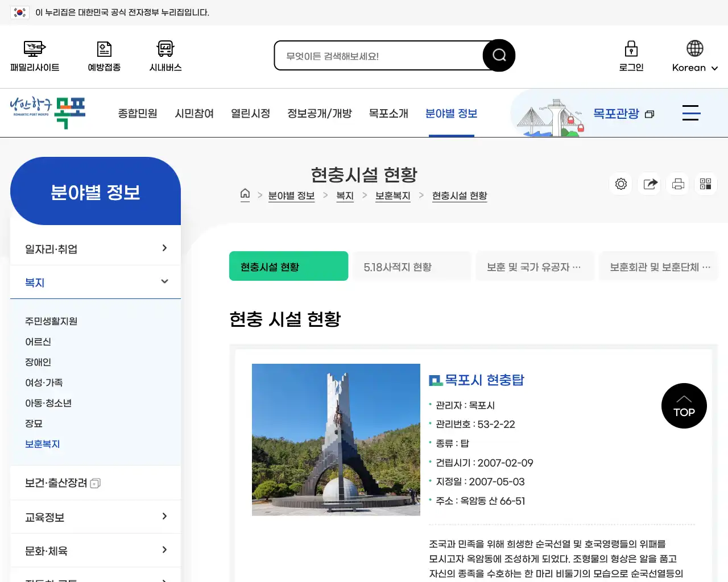Viewport: 728px width, 582px height.
Task: Open the QR code icon
Action: (x=705, y=184)
